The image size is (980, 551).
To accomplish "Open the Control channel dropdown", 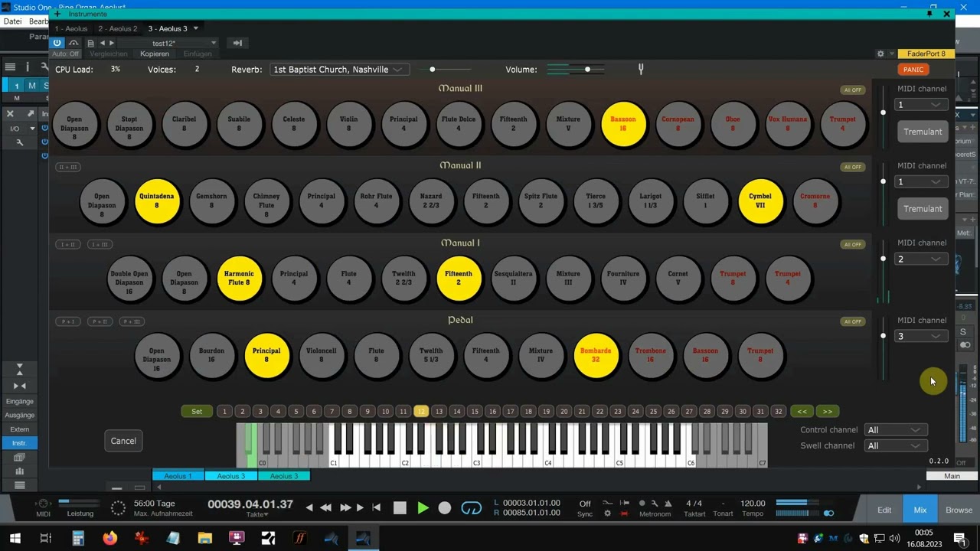I will (x=896, y=430).
